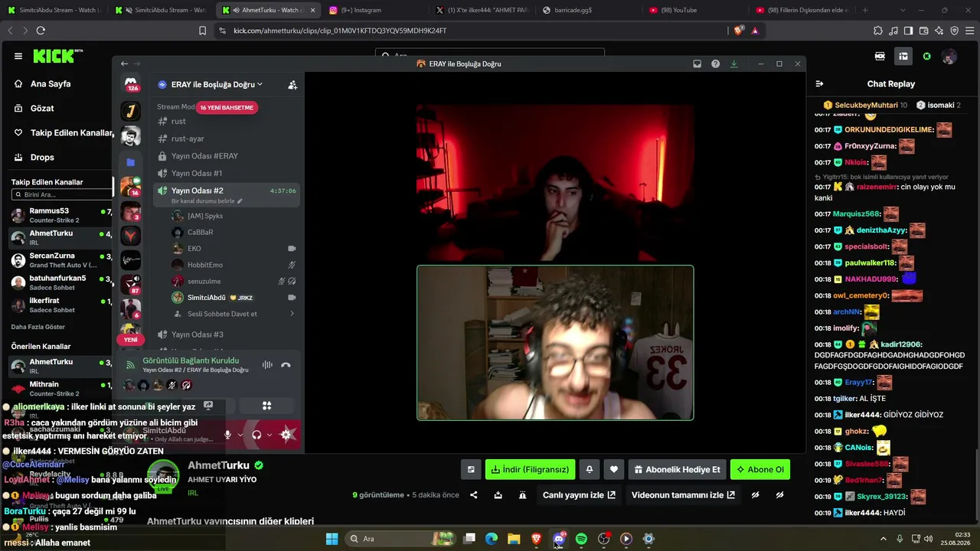Expand Sesli Sohbete Davet et arrow
The image size is (980, 551).
292,314
